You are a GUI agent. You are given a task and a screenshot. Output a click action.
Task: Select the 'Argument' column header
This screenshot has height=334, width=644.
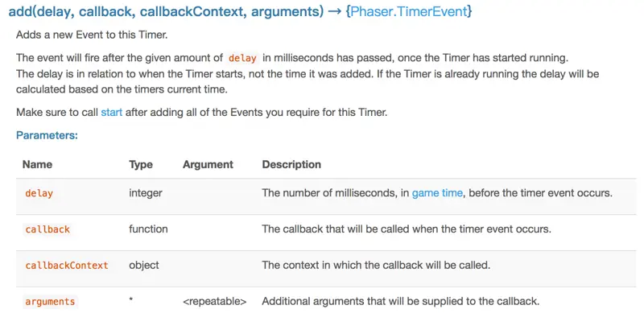(x=208, y=164)
